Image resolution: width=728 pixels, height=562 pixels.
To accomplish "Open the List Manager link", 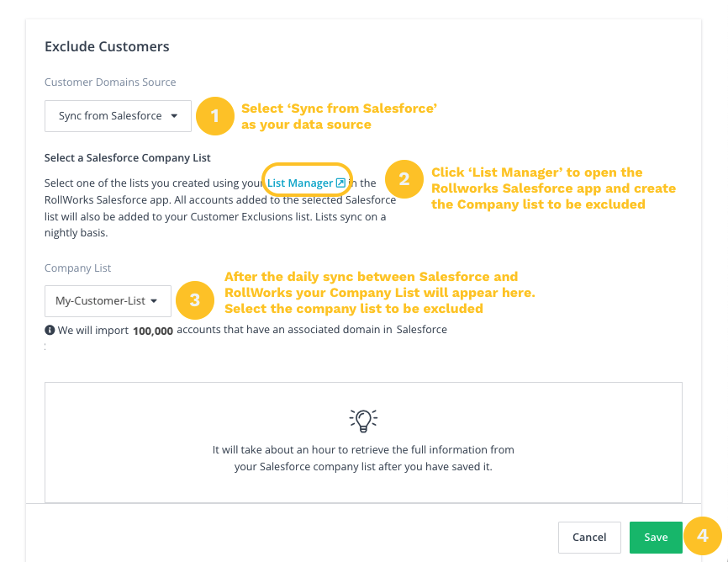I will [300, 183].
